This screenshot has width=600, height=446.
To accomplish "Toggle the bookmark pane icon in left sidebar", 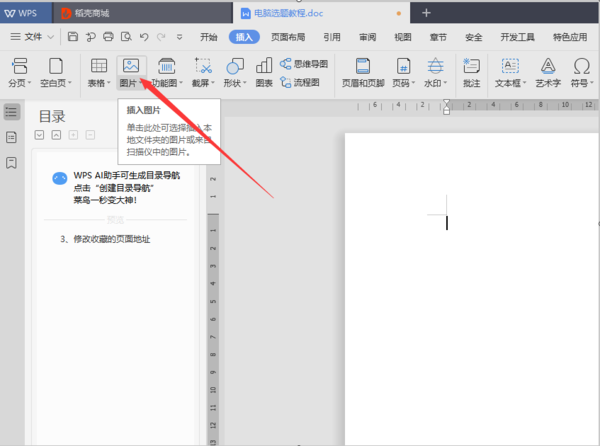I will pyautogui.click(x=11, y=163).
